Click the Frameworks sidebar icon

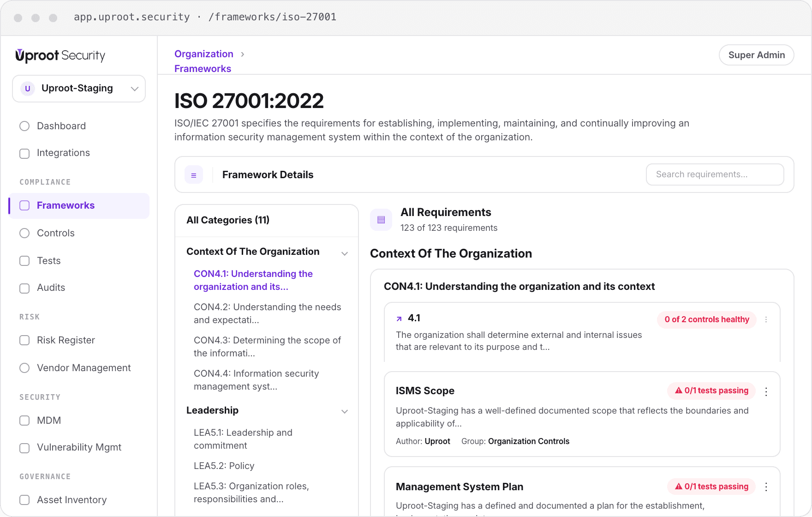click(24, 205)
